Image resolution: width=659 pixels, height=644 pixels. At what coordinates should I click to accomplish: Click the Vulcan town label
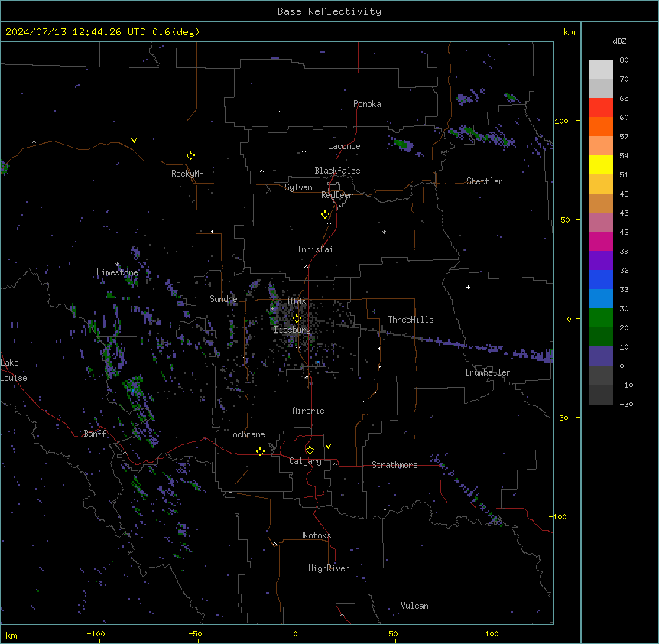coord(415,606)
